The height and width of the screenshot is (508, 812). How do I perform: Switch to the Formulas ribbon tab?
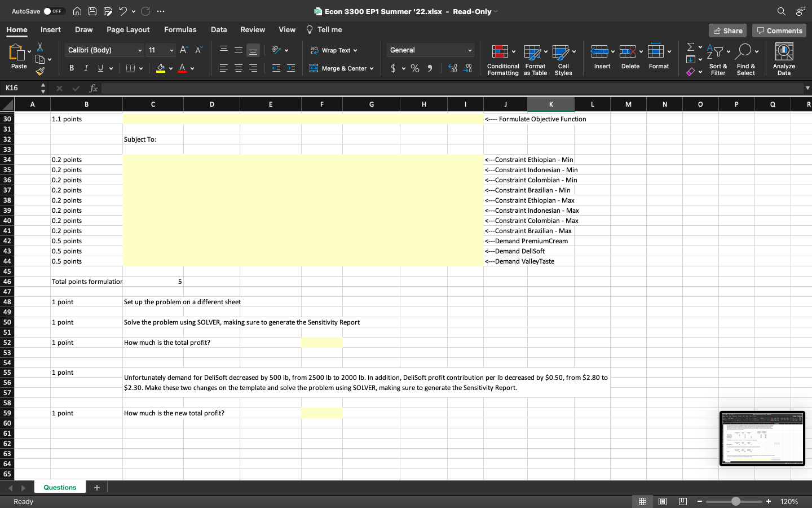[x=180, y=29]
